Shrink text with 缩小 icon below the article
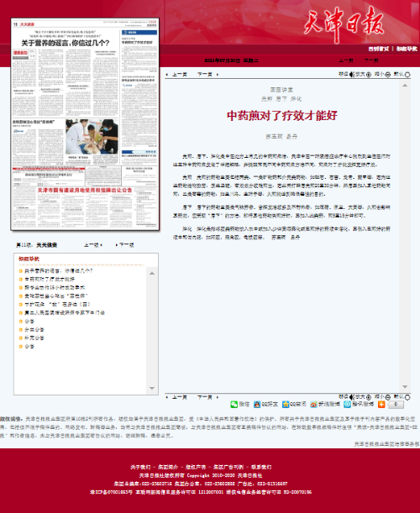This screenshot has width=420, height=513. [387, 397]
